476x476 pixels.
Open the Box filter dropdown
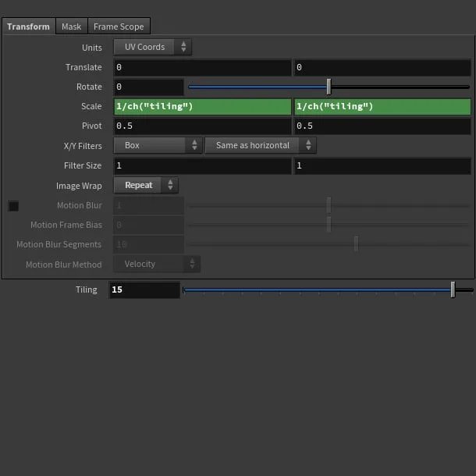point(158,145)
